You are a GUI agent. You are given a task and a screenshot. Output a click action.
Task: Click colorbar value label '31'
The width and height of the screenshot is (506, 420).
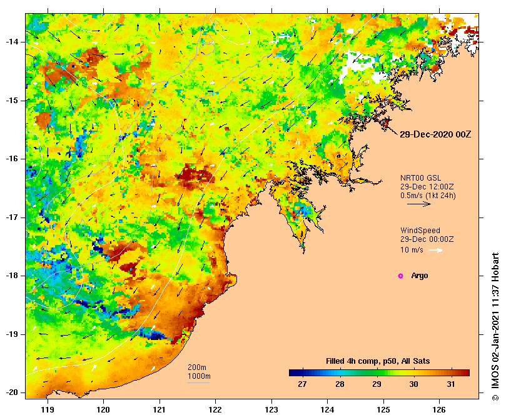[451, 384]
